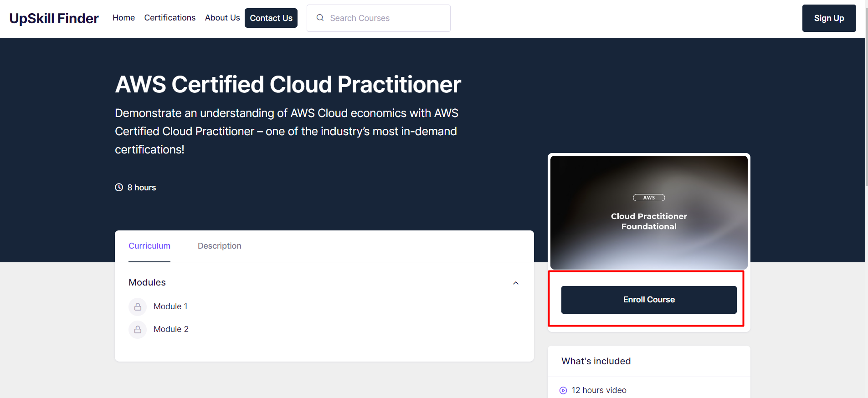Click the Sign Up button
The height and width of the screenshot is (398, 868).
[x=829, y=18]
